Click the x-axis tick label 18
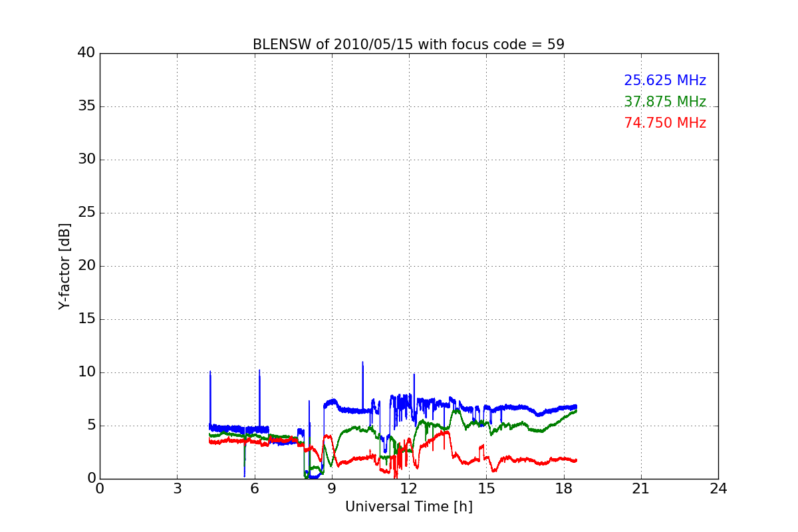Image resolution: width=798 pixels, height=532 pixels. coord(564,488)
